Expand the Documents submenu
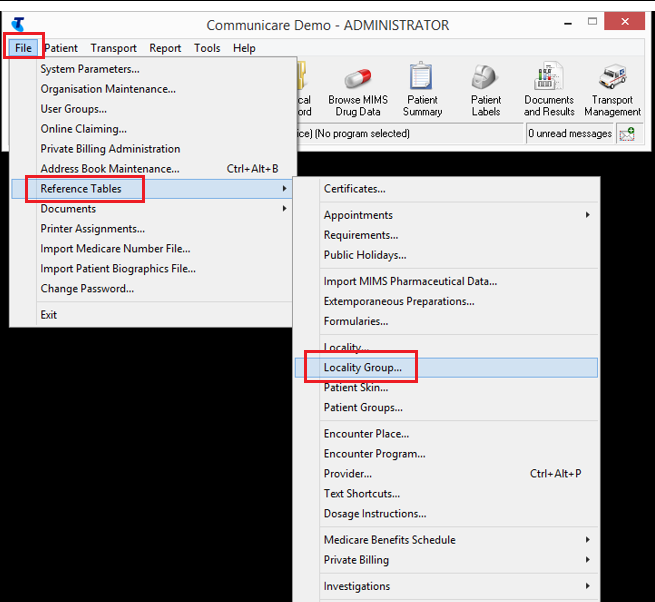 pos(152,209)
